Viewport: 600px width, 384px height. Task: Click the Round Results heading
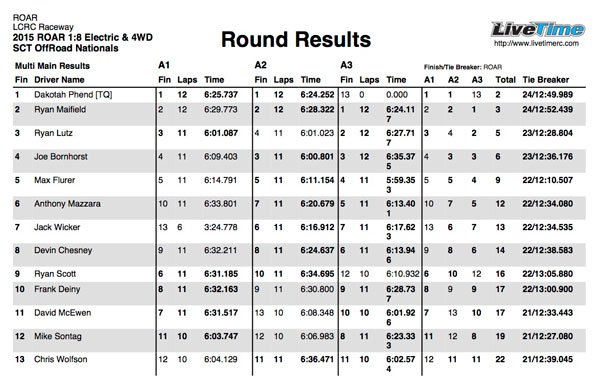296,40
